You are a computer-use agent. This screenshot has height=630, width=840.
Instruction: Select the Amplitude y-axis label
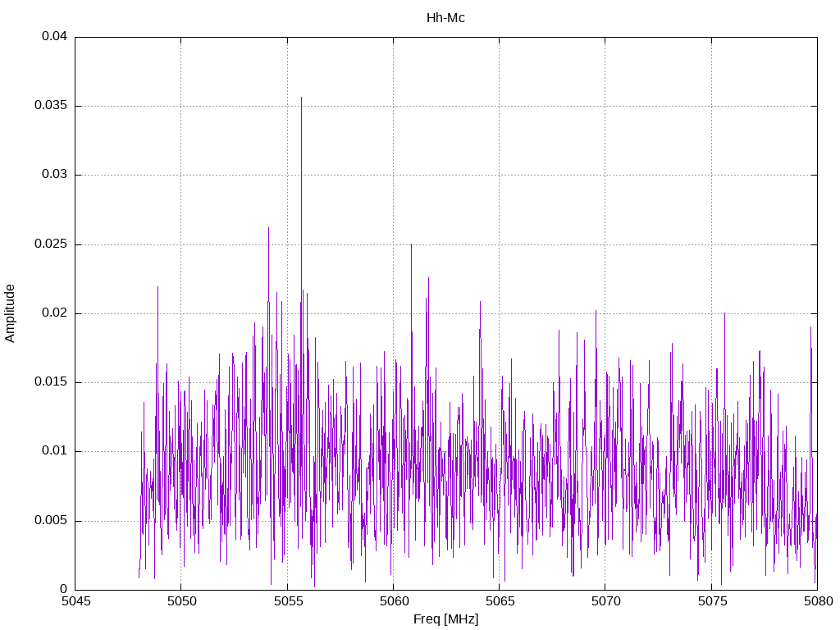[11, 313]
